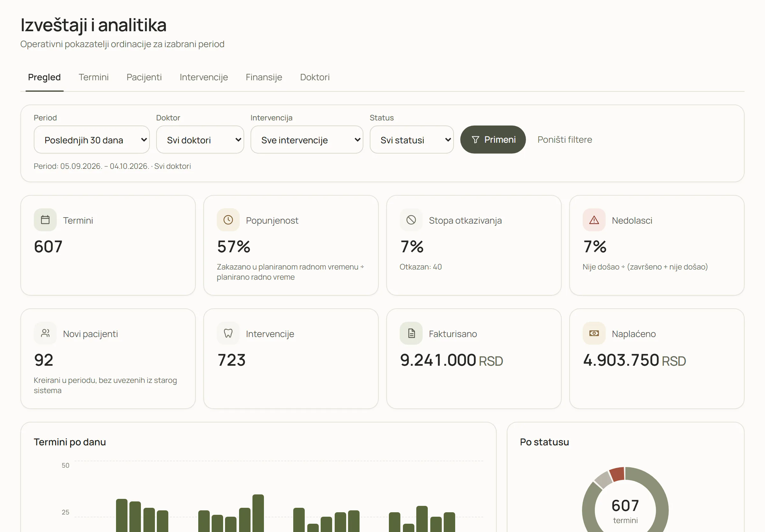Click the warning triangle icon for Nedolasci
Image resolution: width=765 pixels, height=532 pixels.
pos(594,220)
